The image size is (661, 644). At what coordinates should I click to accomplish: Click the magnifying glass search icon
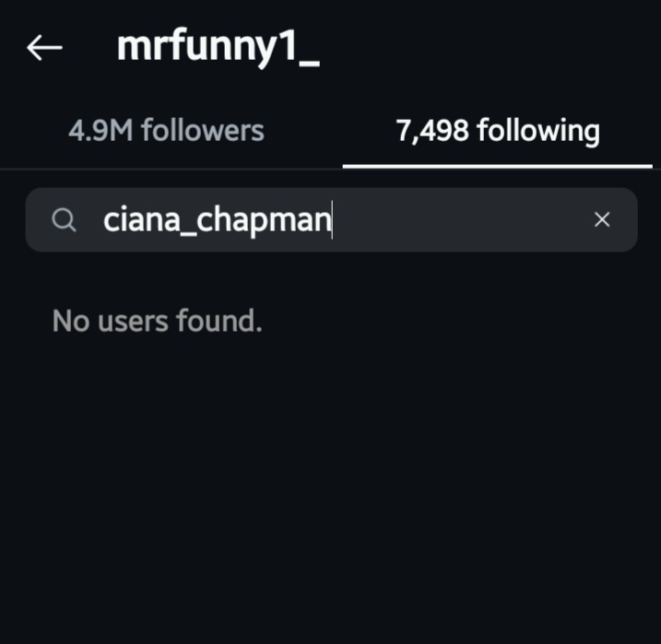point(65,220)
